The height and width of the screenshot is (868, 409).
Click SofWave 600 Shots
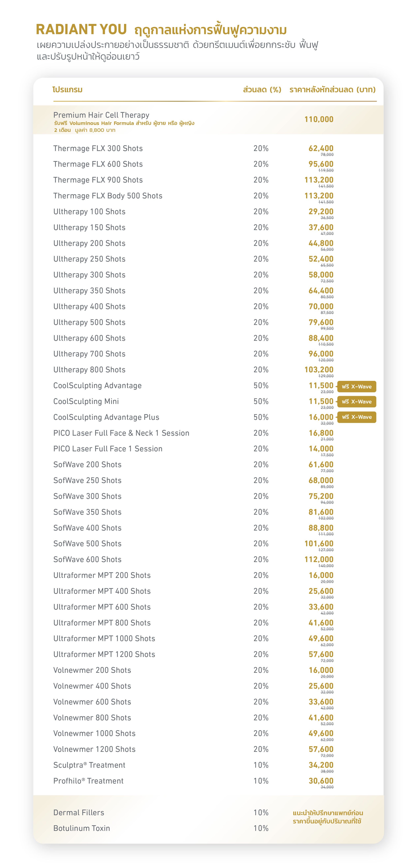(87, 559)
